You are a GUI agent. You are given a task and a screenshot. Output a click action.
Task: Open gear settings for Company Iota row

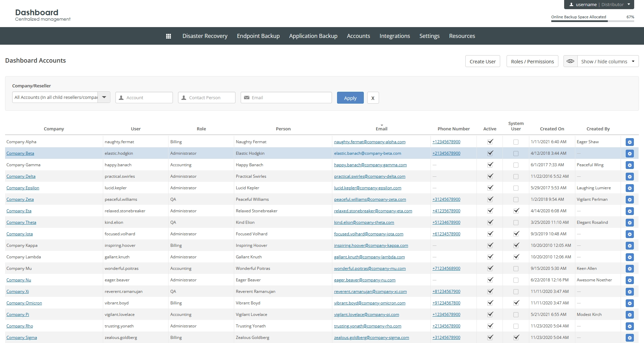click(x=629, y=234)
